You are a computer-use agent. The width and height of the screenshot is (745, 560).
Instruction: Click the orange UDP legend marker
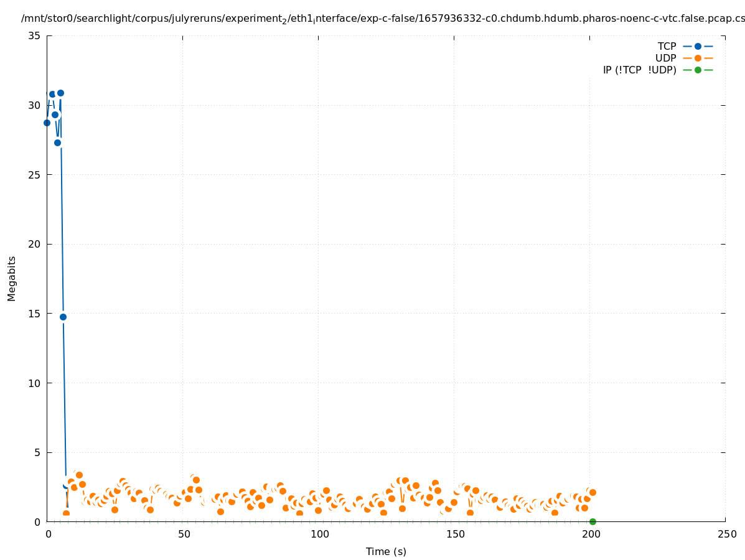click(698, 58)
